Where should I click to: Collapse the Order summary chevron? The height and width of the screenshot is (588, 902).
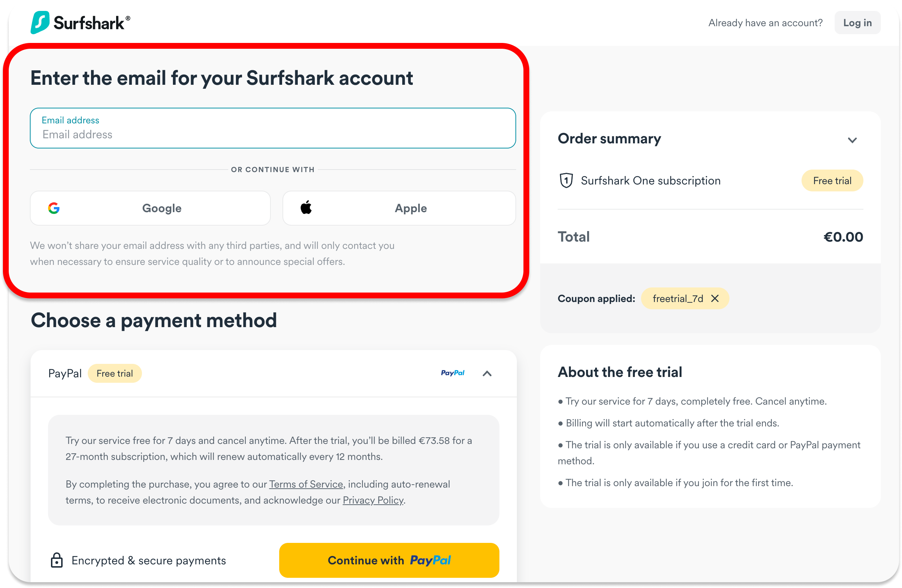[x=852, y=140]
